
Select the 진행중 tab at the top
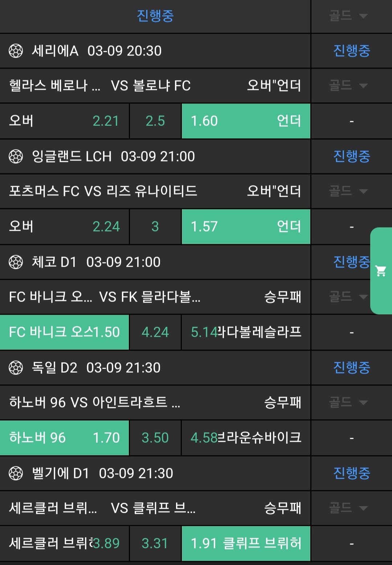(155, 16)
